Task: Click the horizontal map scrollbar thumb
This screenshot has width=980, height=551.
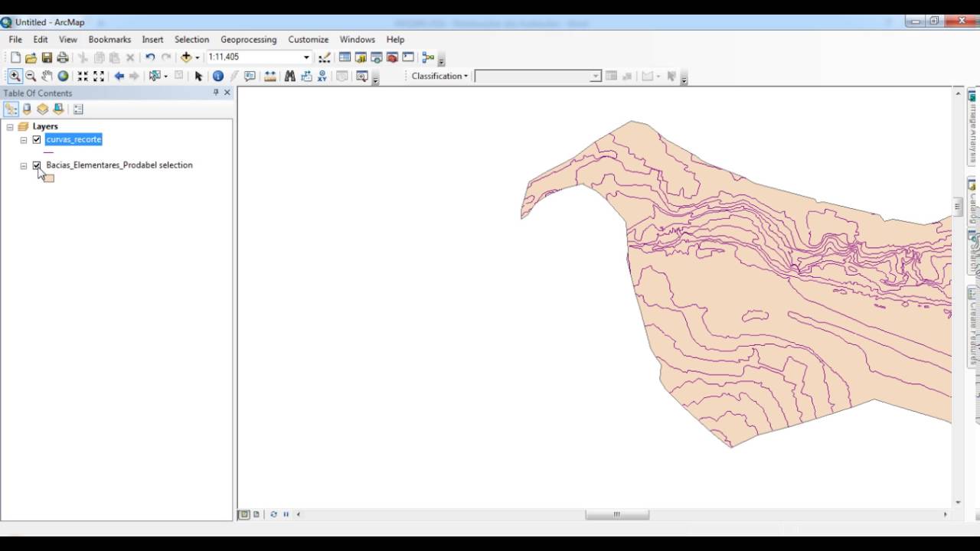Action: [617, 514]
